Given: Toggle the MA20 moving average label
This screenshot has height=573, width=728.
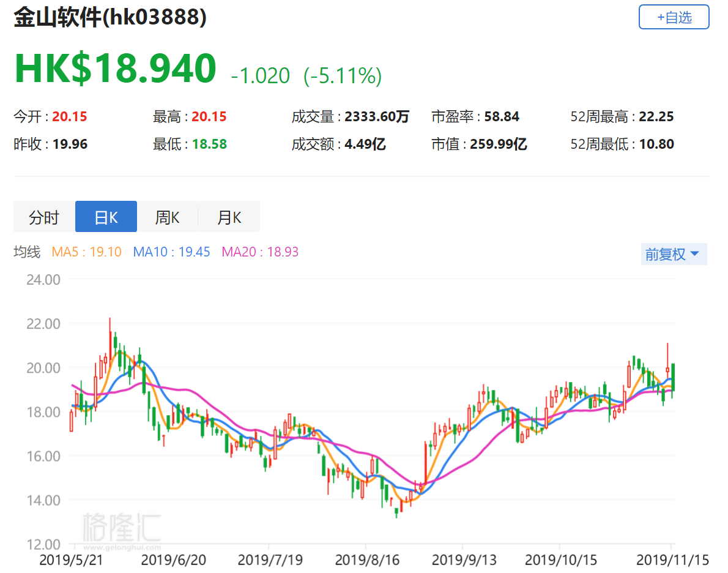Looking at the screenshot, I should click(x=260, y=252).
